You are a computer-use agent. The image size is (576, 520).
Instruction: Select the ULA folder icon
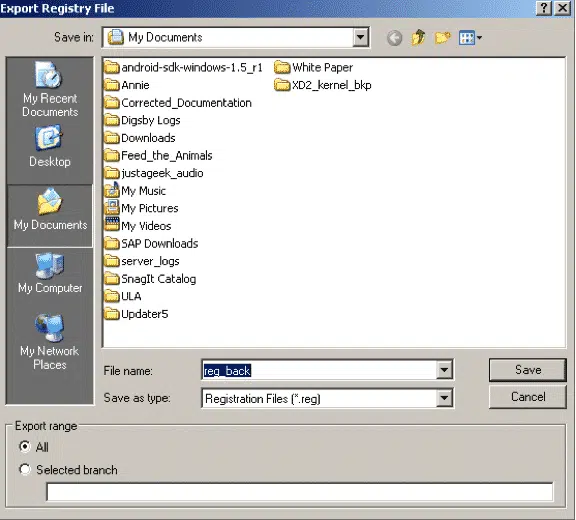point(112,297)
